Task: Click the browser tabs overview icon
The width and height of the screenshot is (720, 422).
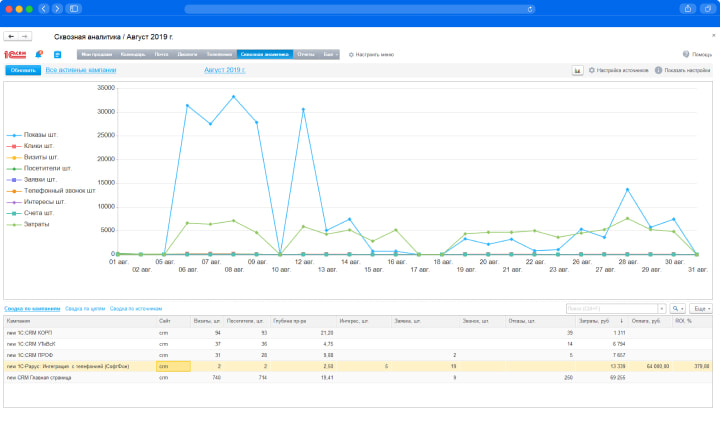Action: (x=708, y=9)
